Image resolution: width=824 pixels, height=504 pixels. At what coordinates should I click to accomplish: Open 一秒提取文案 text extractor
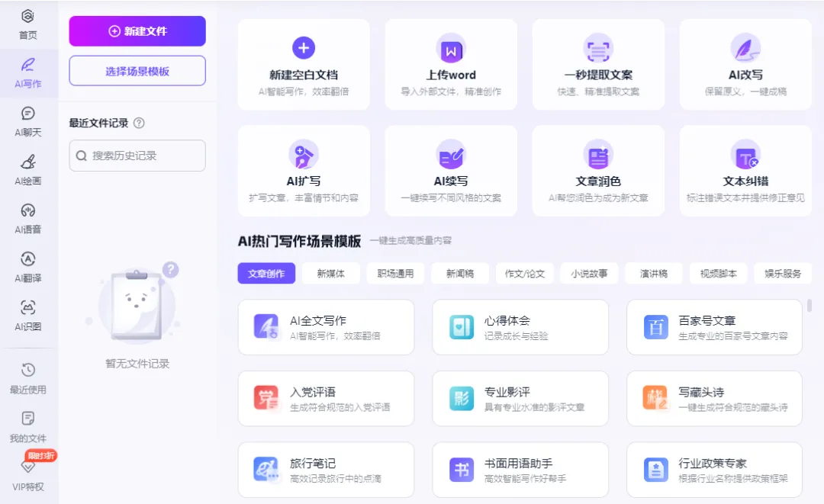tap(598, 47)
